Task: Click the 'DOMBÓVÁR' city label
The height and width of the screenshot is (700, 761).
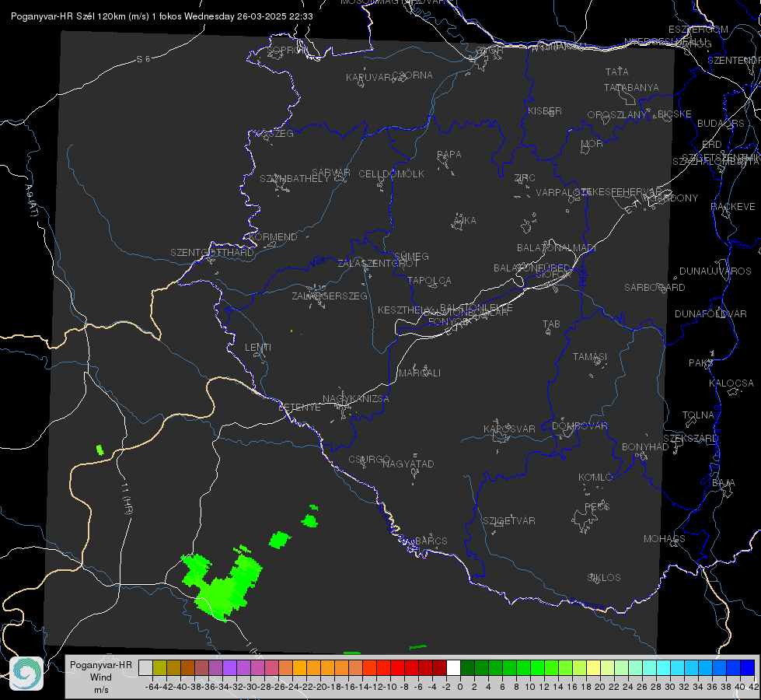Action: pyautogui.click(x=579, y=426)
